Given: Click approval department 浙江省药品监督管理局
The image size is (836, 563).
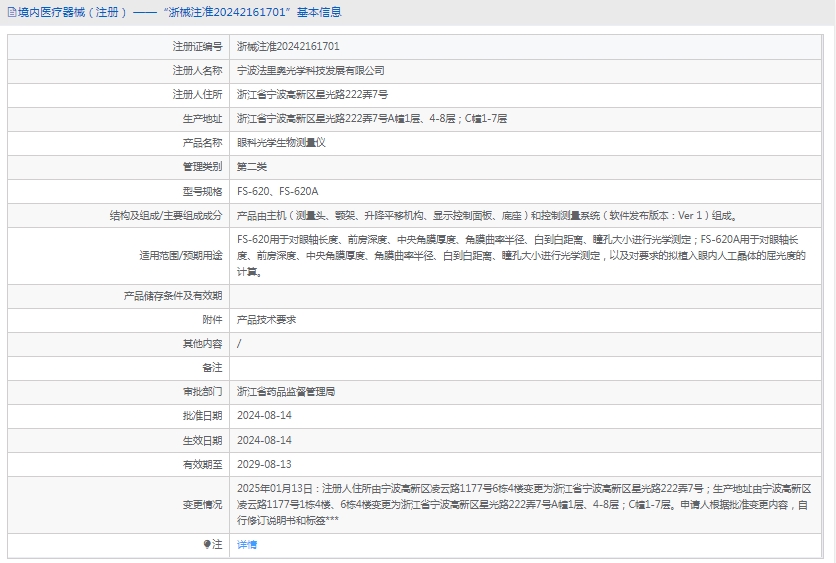Looking at the screenshot, I should 286,392.
